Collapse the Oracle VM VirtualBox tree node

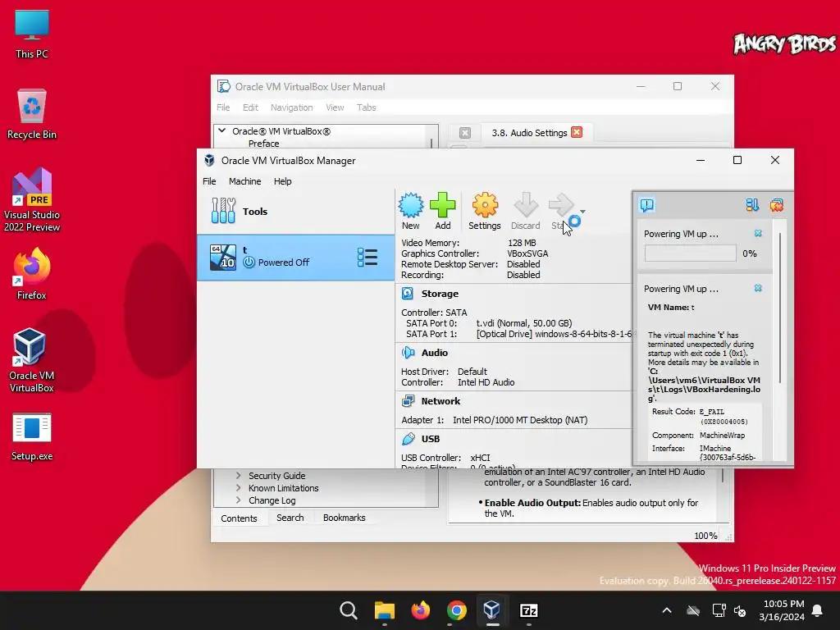[x=221, y=130]
